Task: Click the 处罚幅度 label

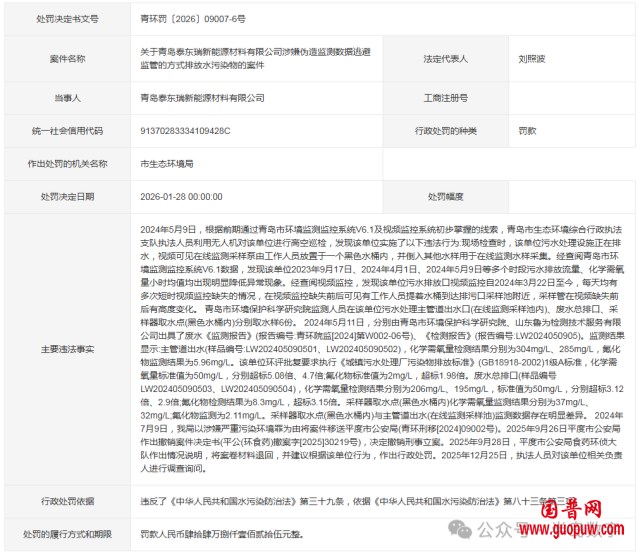Action: (x=445, y=197)
